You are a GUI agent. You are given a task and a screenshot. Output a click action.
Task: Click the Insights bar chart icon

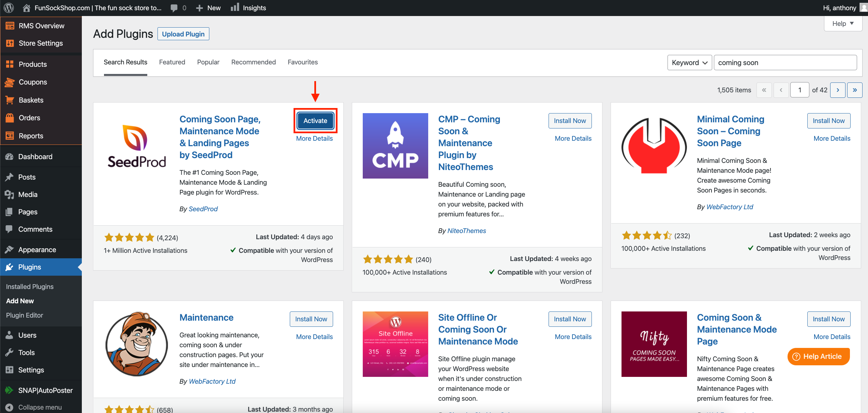tap(235, 7)
